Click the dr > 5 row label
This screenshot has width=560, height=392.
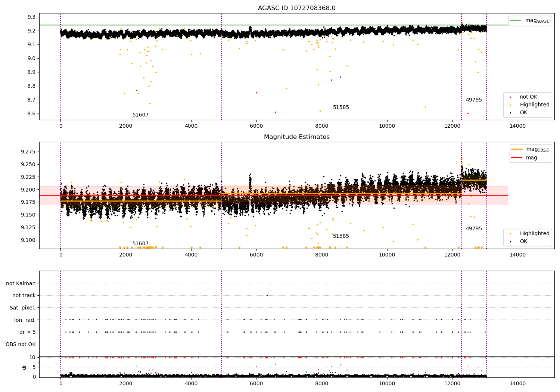[28, 332]
